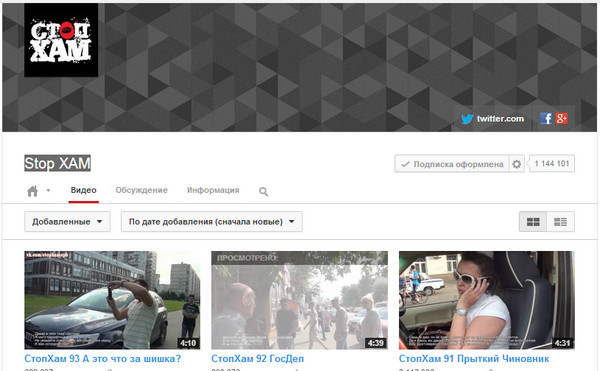Switch to list view layout
The height and width of the screenshot is (371, 600).
tap(561, 222)
